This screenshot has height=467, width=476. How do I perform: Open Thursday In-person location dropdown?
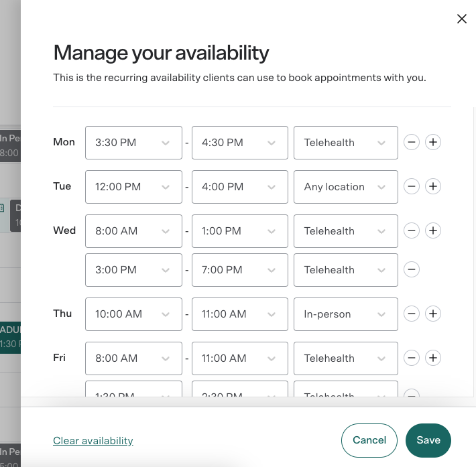[x=345, y=314]
